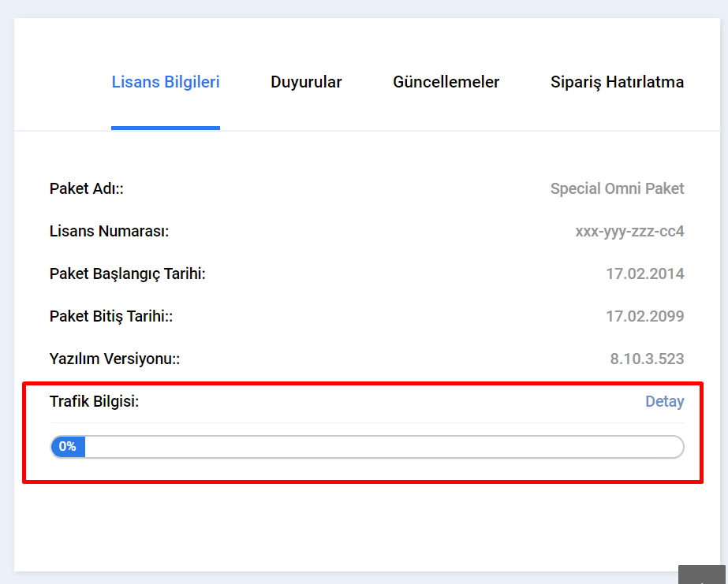728x584 pixels.
Task: Click the gray scroll-to-top button at the bottom corner
Action: click(x=701, y=575)
